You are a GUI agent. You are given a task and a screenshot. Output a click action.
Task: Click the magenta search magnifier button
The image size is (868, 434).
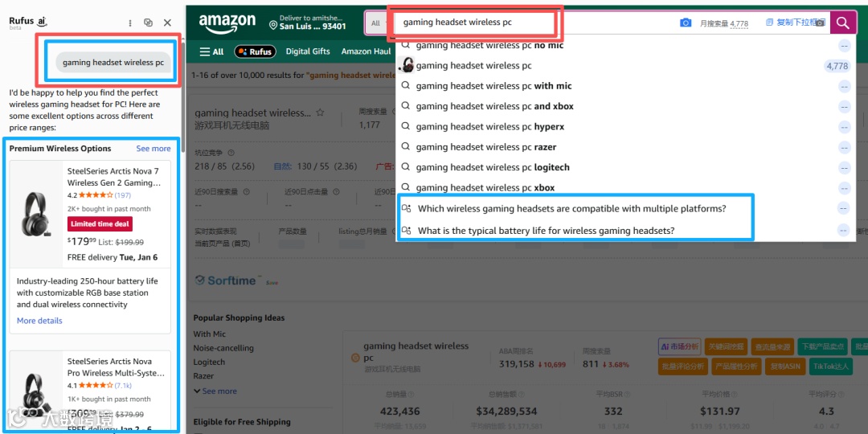(842, 23)
